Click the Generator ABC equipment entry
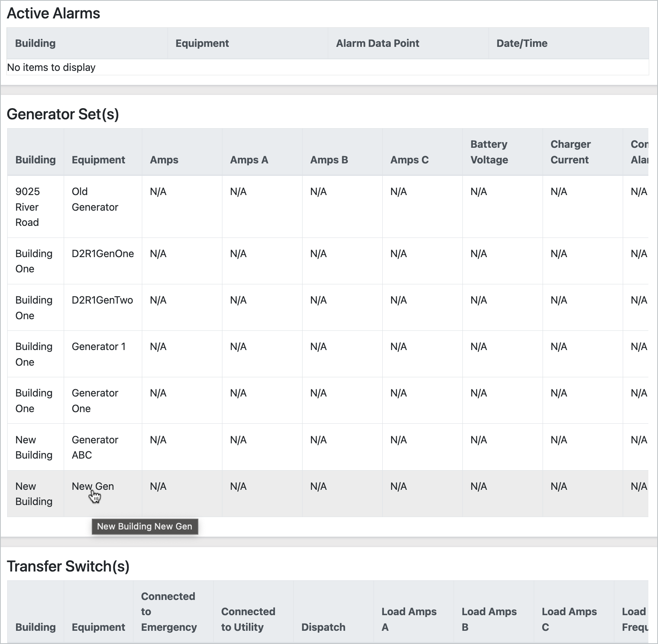Image resolution: width=658 pixels, height=644 pixels. [95, 447]
